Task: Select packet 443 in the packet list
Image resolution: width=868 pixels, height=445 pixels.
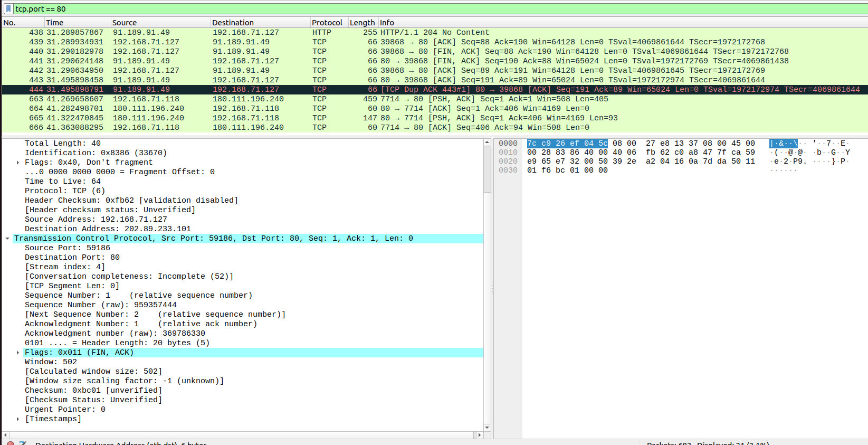Action: (x=435, y=80)
